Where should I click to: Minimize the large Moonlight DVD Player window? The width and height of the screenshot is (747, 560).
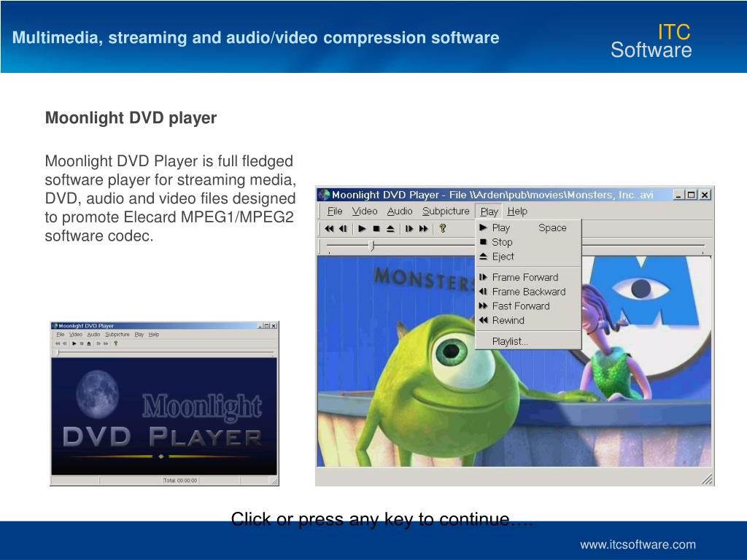(x=678, y=195)
